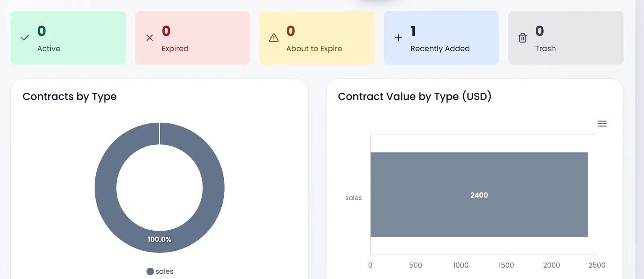Viewport: 644px width, 279px height.
Task: Select the Recently Added label
Action: pyautogui.click(x=440, y=48)
